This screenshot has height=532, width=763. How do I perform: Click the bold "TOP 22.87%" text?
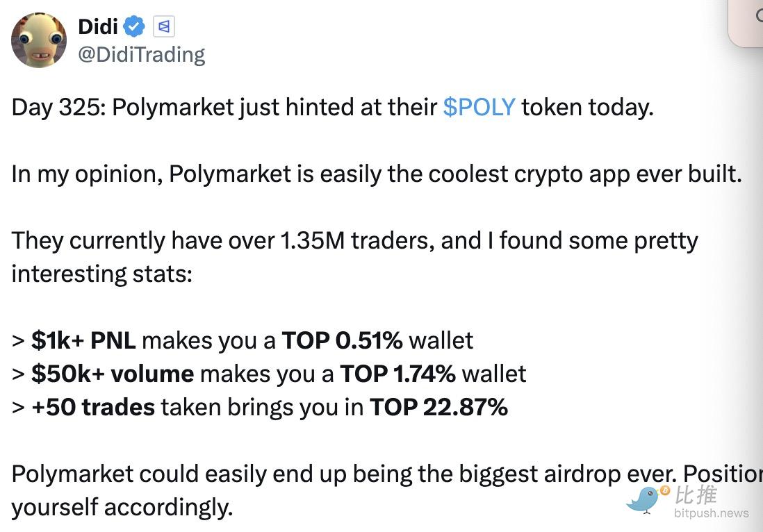click(x=438, y=407)
